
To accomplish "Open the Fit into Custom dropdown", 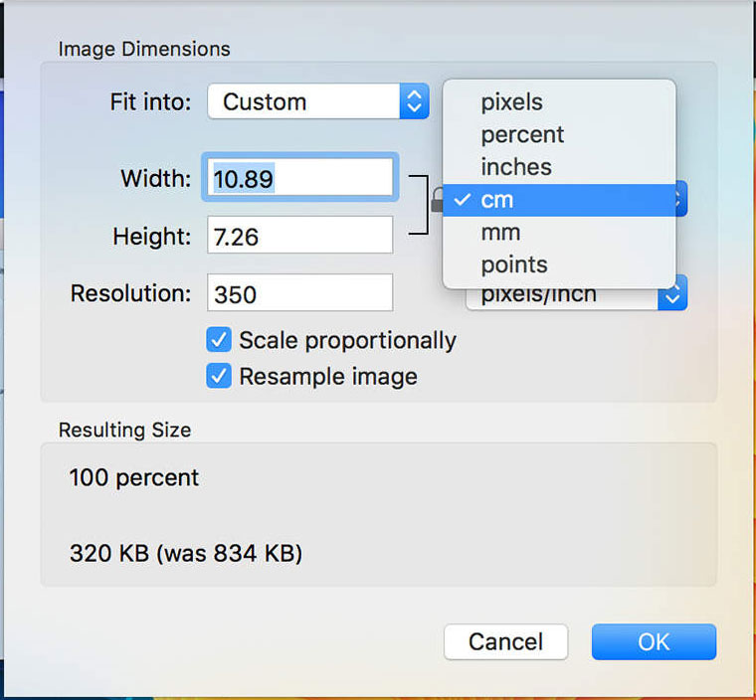I will pyautogui.click(x=303, y=101).
